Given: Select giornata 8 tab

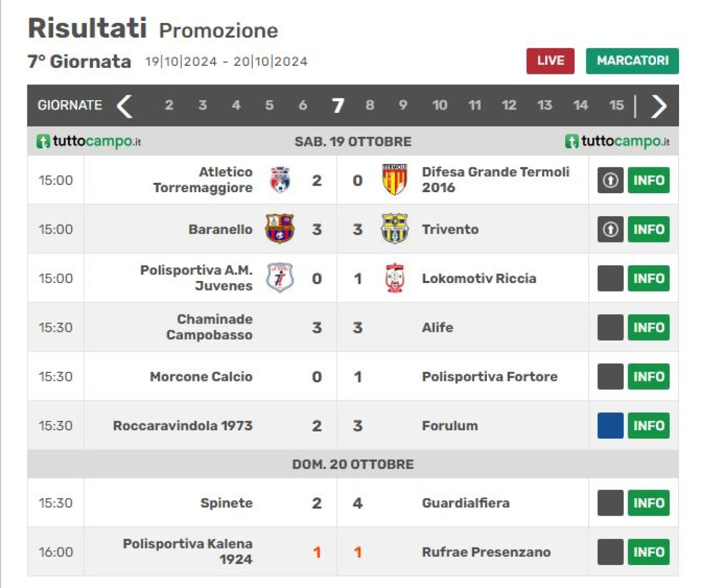Looking at the screenshot, I should pyautogui.click(x=370, y=105).
